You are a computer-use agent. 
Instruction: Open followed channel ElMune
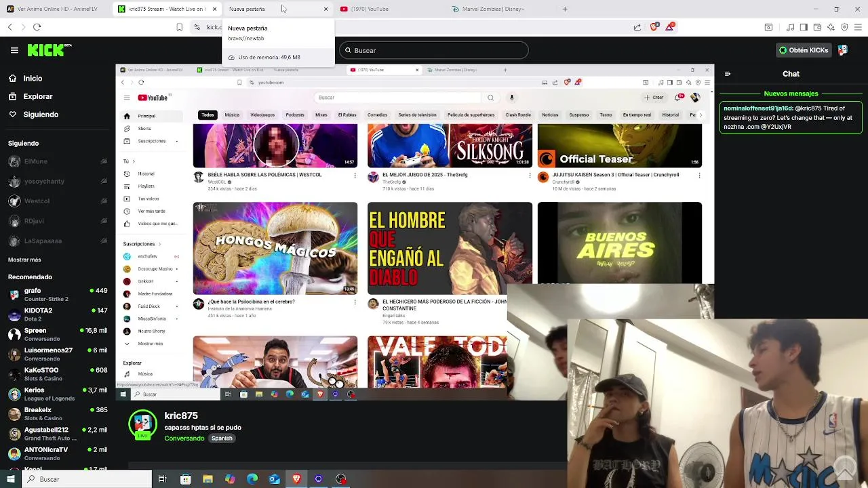pyautogui.click(x=58, y=161)
